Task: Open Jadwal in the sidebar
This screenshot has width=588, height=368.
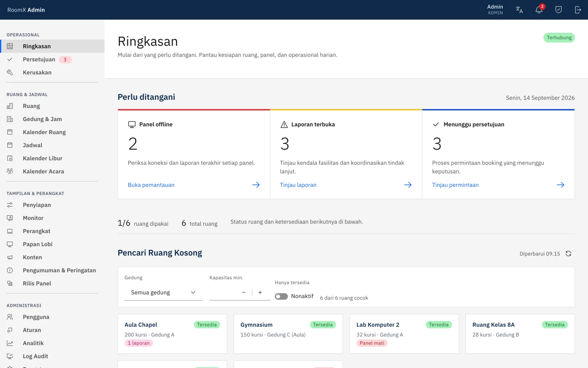Action: (52, 145)
